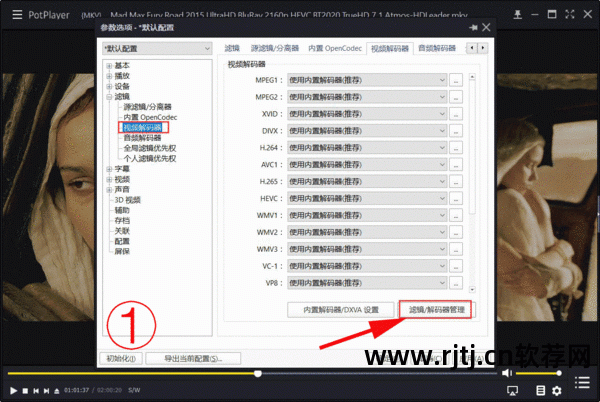Click the Play button
The image size is (600, 402).
tap(13, 391)
